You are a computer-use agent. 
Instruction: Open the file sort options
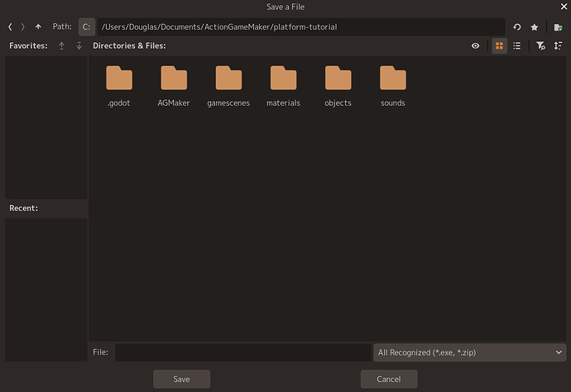click(558, 45)
